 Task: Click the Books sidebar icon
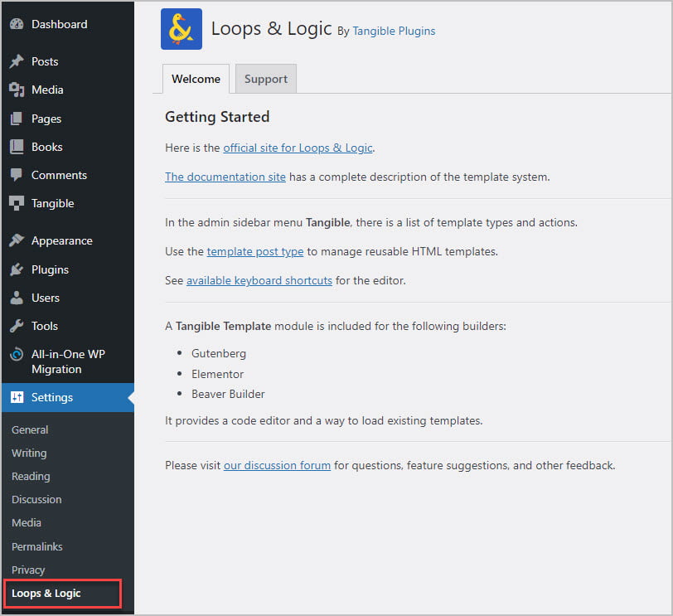(x=18, y=146)
